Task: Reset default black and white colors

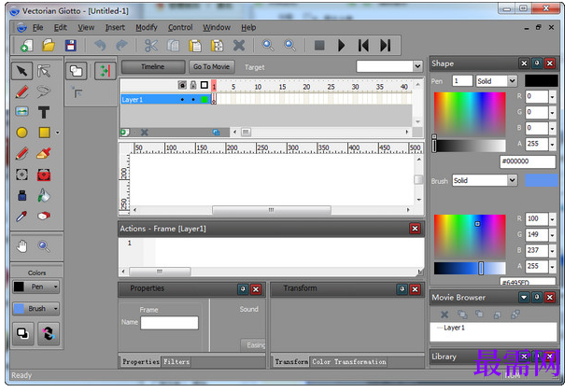Action: pyautogui.click(x=22, y=334)
